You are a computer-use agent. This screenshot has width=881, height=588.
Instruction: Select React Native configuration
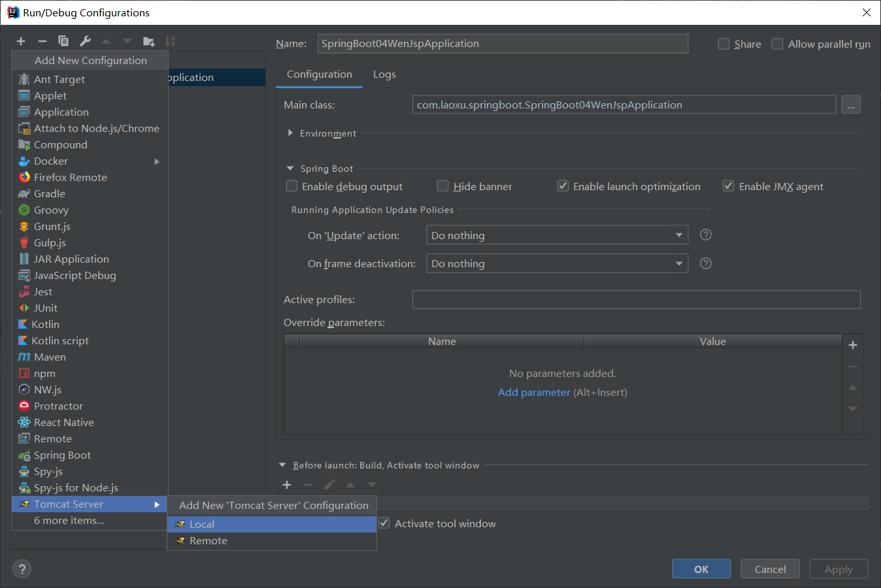(90, 422)
